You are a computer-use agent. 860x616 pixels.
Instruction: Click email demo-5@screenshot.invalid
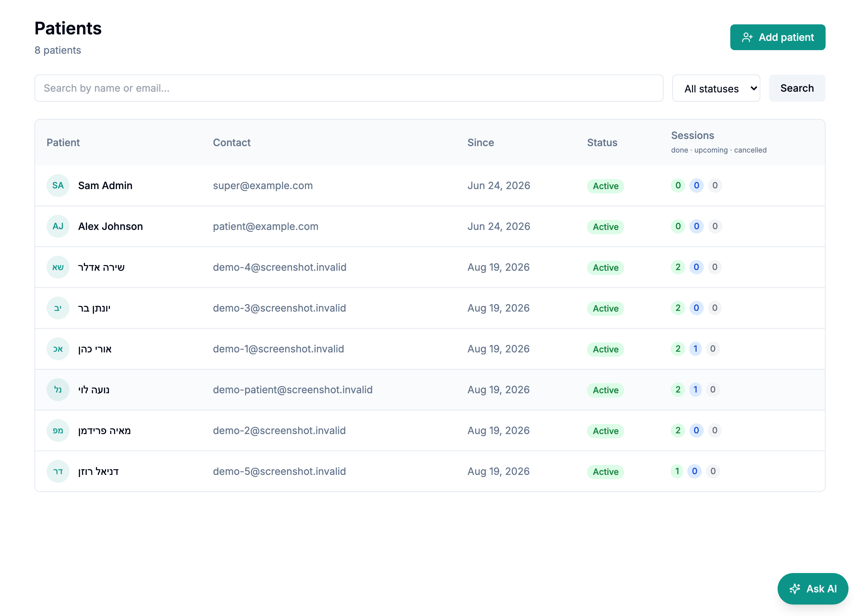pos(279,471)
